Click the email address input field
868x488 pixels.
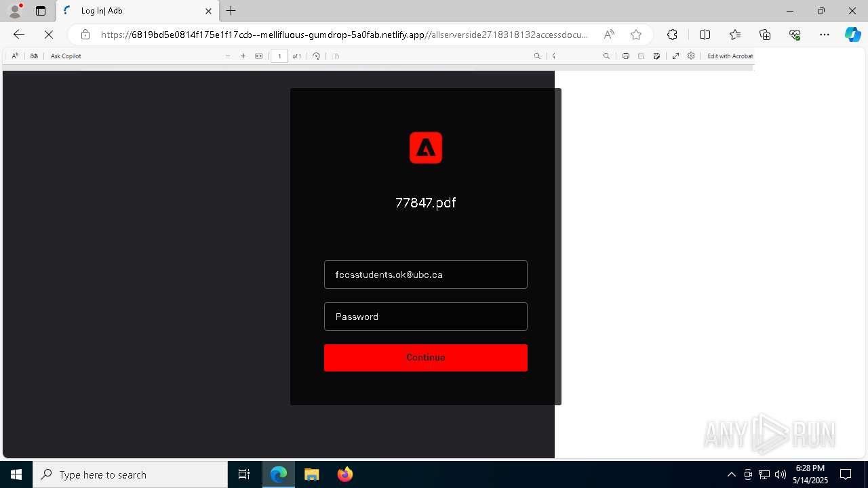pyautogui.click(x=426, y=274)
